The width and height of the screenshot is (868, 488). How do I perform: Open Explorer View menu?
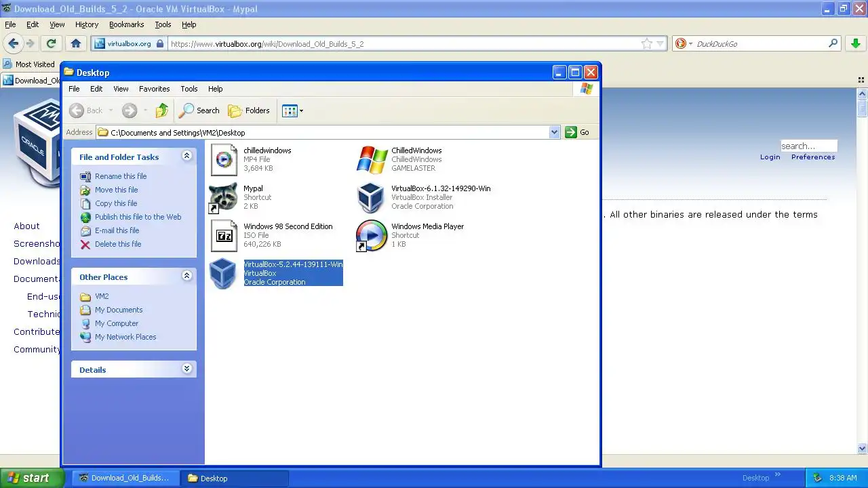pos(121,89)
